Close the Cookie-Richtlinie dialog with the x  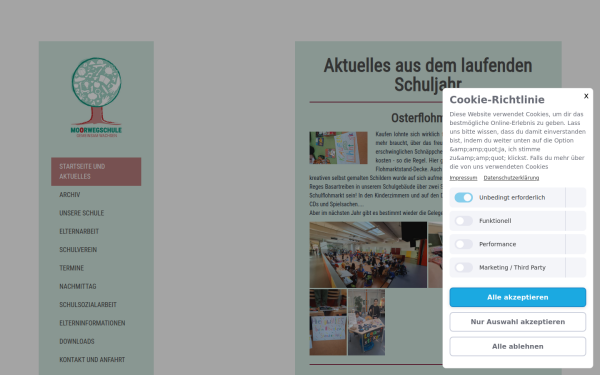tap(586, 96)
